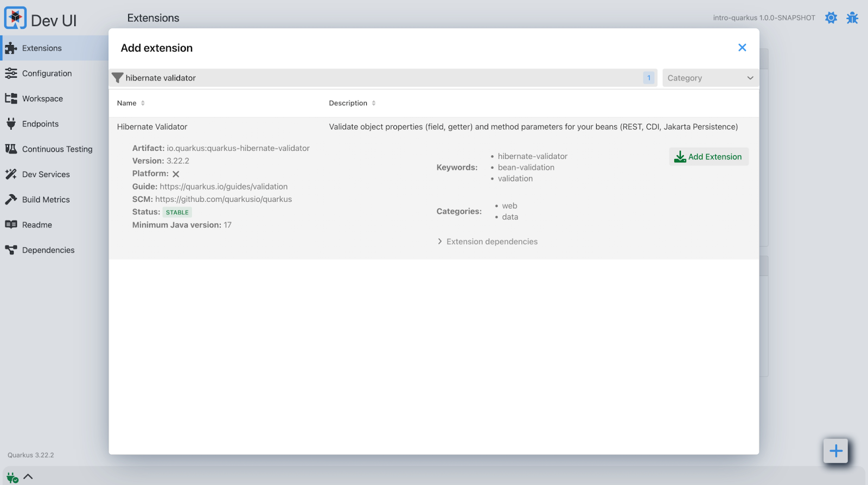Screen dimensions: 868x485
Task: Go to the Workspace page
Action: click(x=54, y=99)
